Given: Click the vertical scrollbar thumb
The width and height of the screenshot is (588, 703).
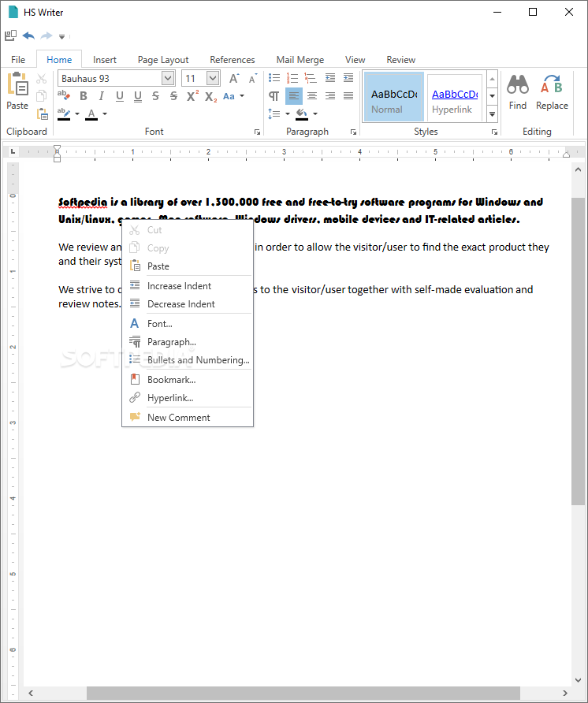Looking at the screenshot, I should click(x=578, y=351).
